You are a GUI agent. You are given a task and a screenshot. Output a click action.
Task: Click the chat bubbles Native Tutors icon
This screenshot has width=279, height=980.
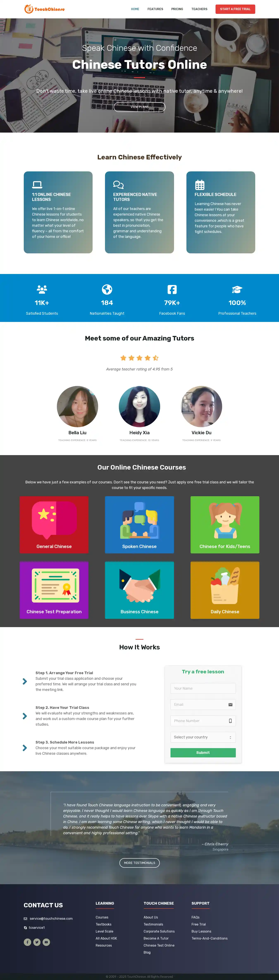(x=118, y=185)
